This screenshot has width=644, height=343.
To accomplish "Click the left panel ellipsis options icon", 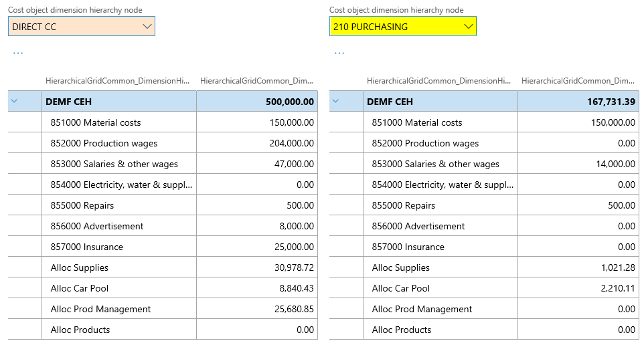I will (18, 53).
